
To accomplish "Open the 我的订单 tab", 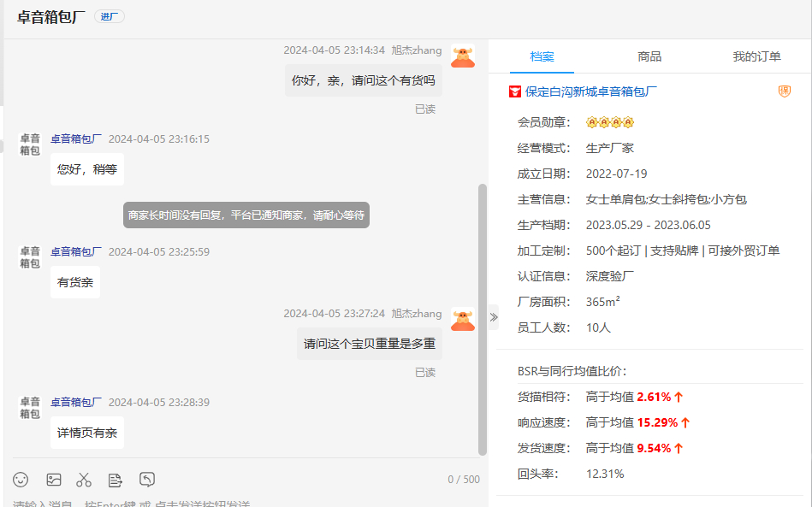I will 756,56.
